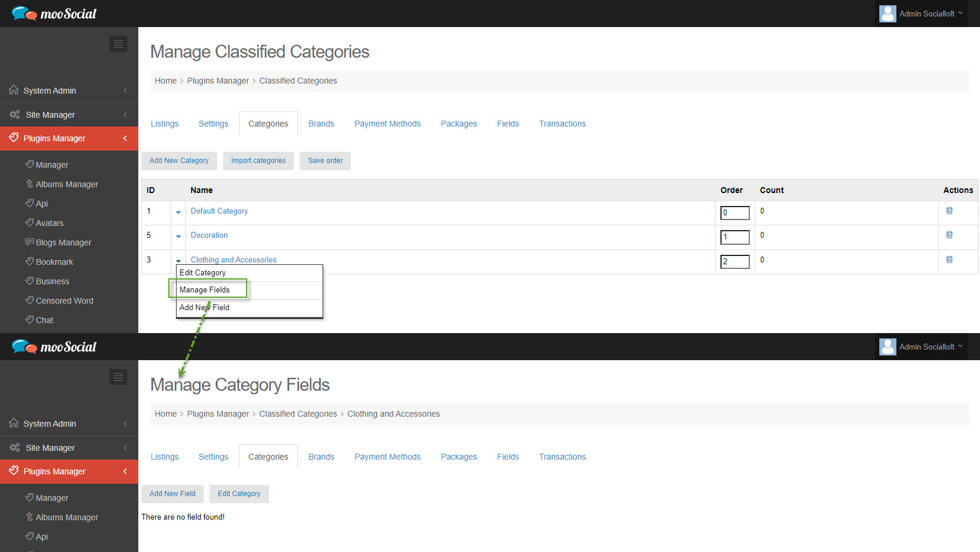Click the plug icon beside lower Plugins Manager
The width and height of the screenshot is (980, 552).
(14, 471)
